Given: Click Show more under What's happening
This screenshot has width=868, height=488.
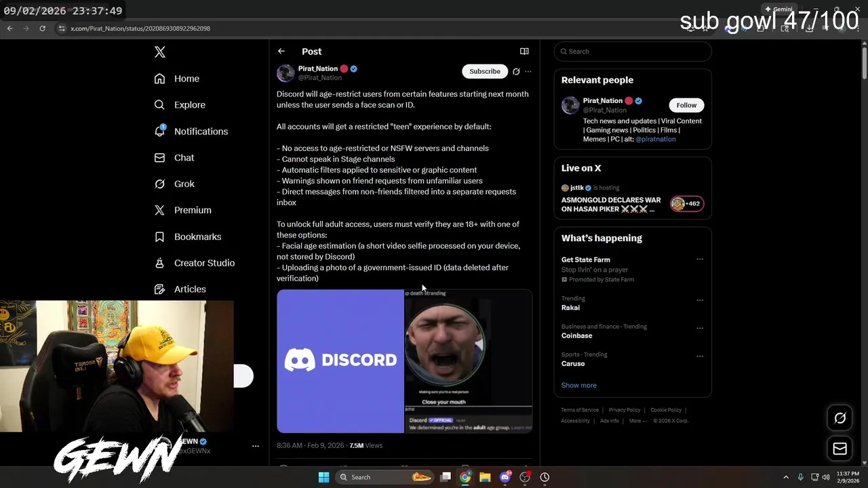Looking at the screenshot, I should 578,385.
